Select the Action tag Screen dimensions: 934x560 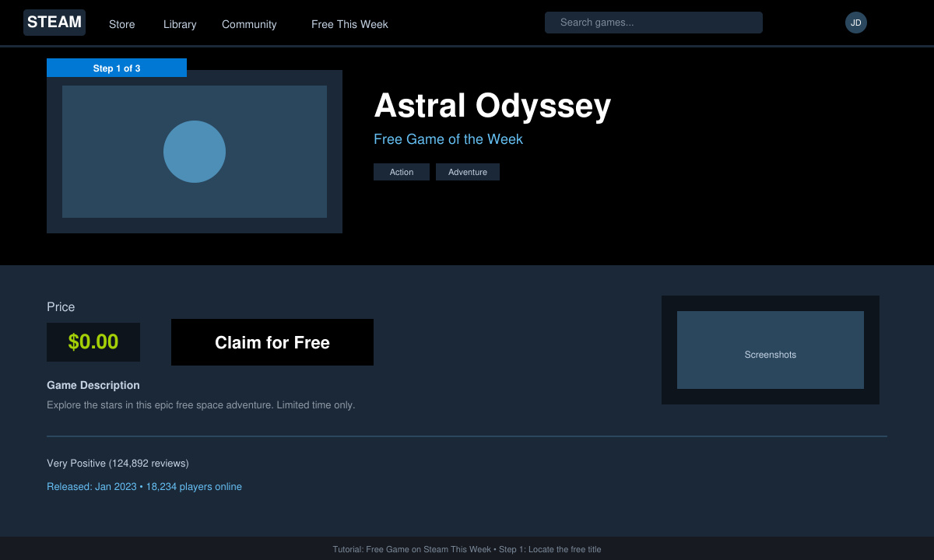(402, 172)
